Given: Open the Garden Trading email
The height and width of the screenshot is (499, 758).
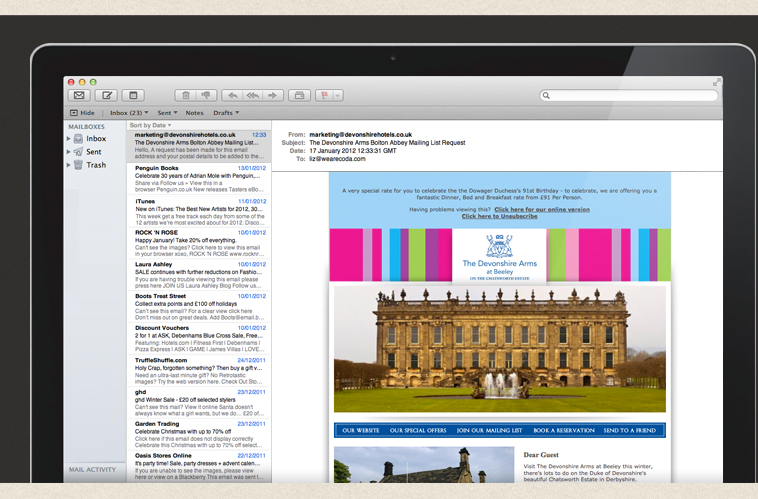Looking at the screenshot, I should click(199, 434).
